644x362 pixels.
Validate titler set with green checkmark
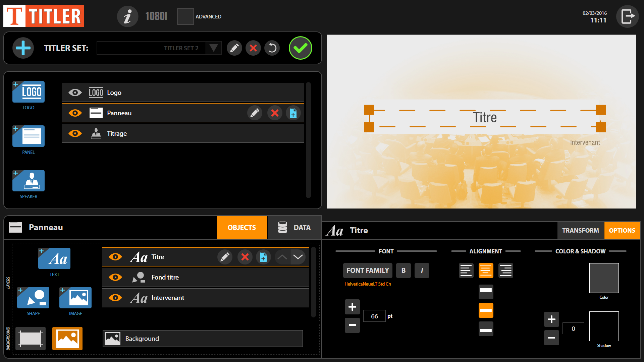click(300, 48)
